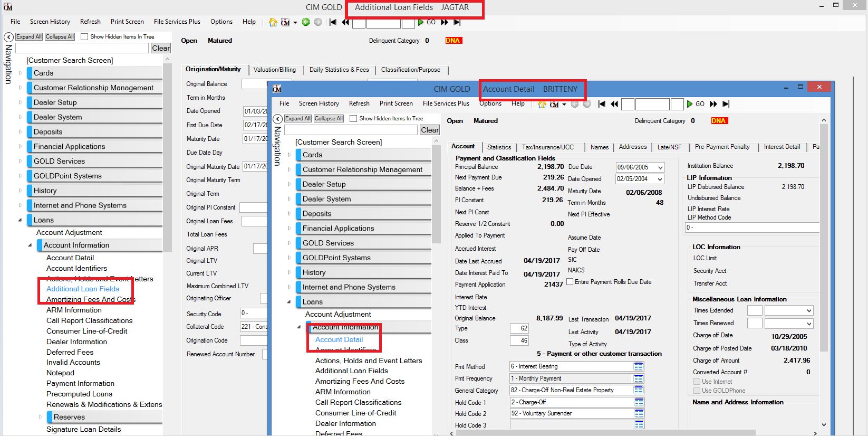
Task: Open lookup list for Hold Code 3 field
Action: point(639,425)
